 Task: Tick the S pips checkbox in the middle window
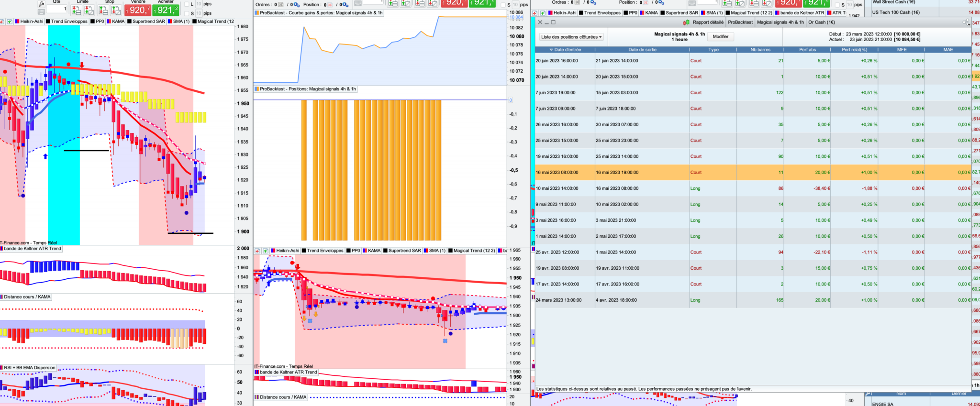[503, 5]
